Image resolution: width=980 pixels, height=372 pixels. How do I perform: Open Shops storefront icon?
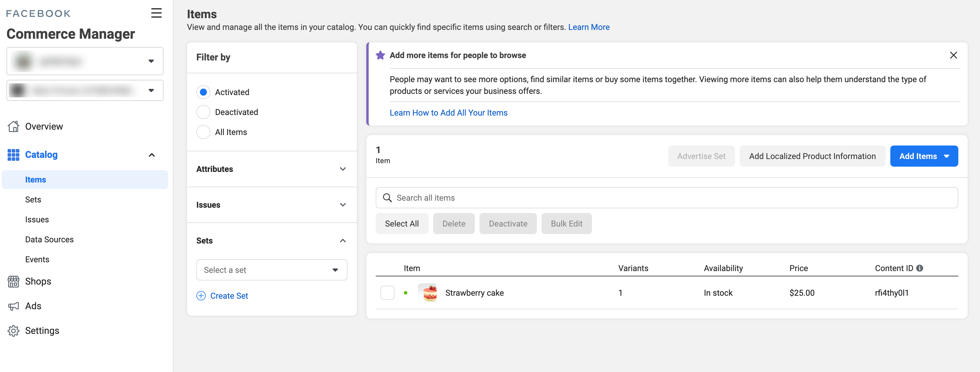13,281
